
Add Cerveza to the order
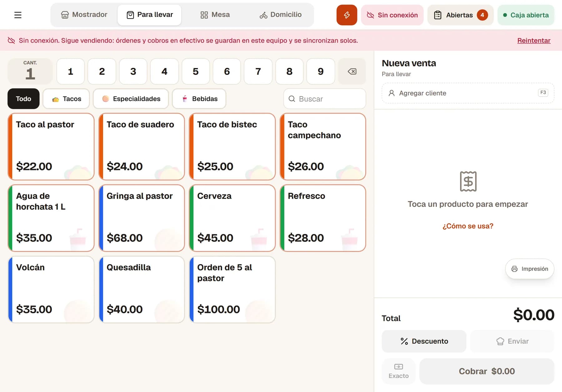(x=232, y=218)
